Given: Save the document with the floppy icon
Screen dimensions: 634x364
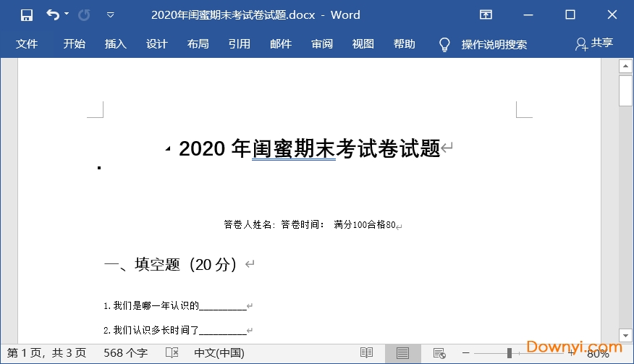Looking at the screenshot, I should pos(27,15).
